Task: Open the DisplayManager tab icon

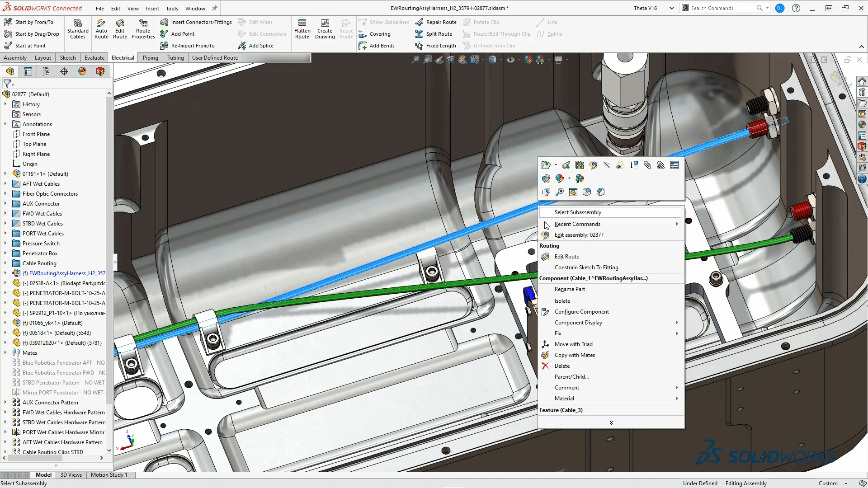Action: click(82, 71)
